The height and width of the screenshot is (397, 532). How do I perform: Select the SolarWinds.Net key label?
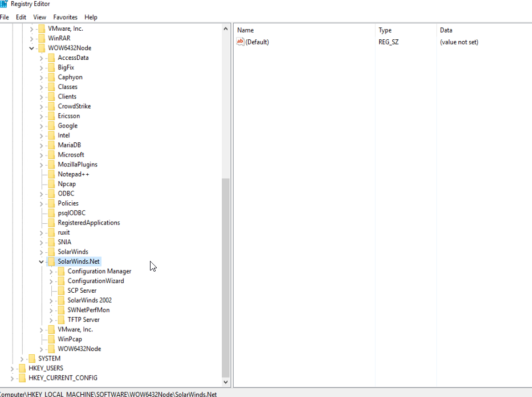(79, 261)
